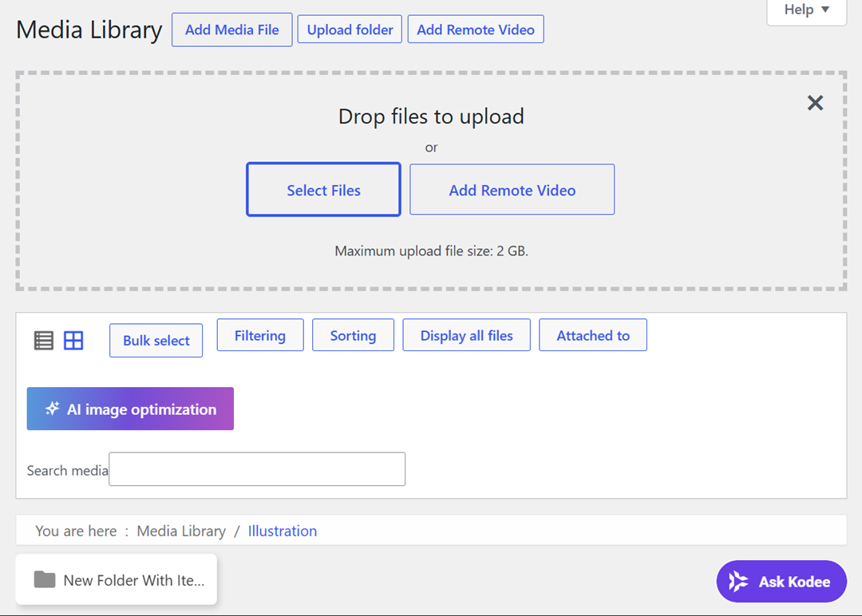This screenshot has height=616, width=862.
Task: Open the Display all files dropdown
Action: coord(466,335)
